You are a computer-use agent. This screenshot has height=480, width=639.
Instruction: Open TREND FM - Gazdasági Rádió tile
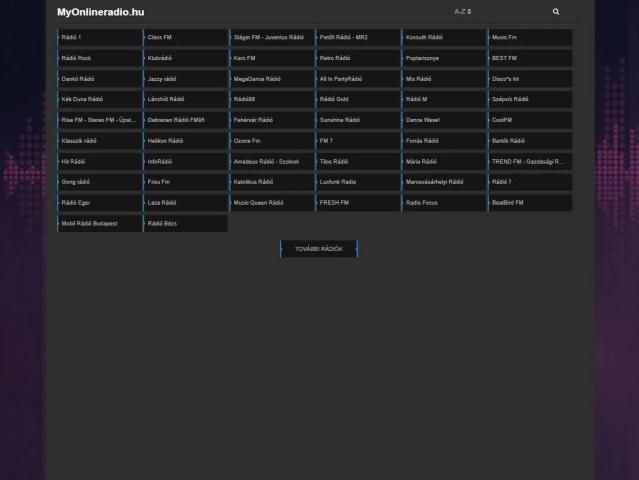tap(530, 162)
